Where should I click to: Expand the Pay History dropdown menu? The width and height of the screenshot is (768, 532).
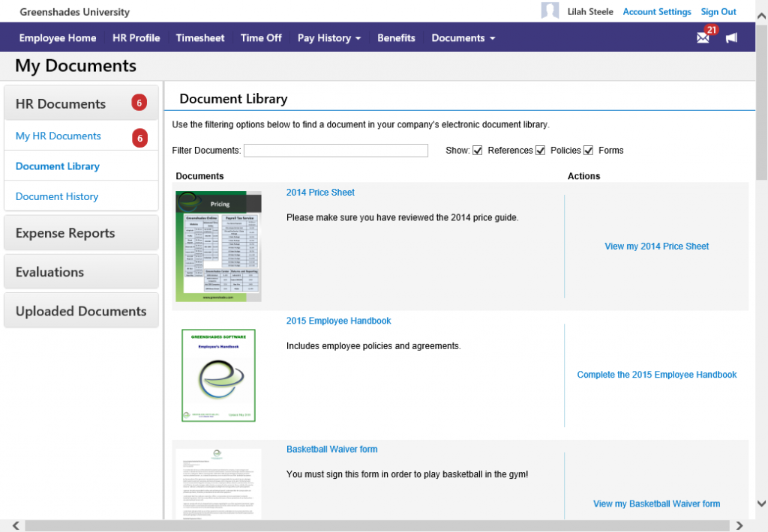point(329,37)
